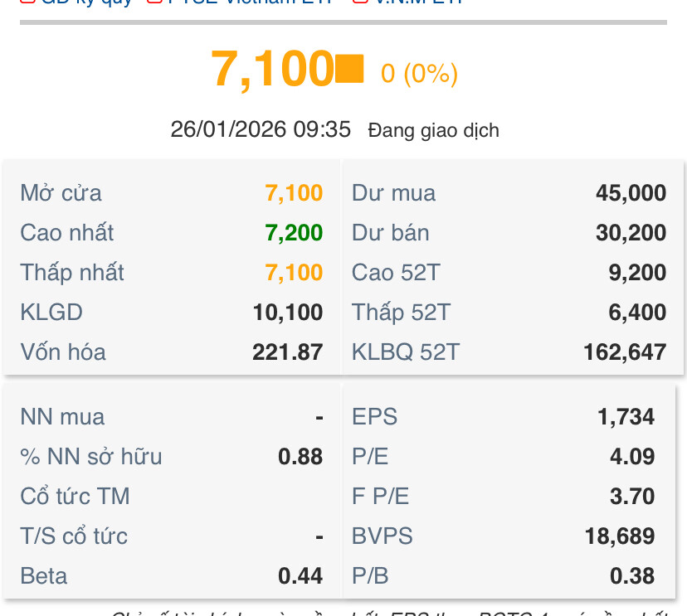Click the Vốn hóa value 221.87
This screenshot has width=687, height=616.
287,352
